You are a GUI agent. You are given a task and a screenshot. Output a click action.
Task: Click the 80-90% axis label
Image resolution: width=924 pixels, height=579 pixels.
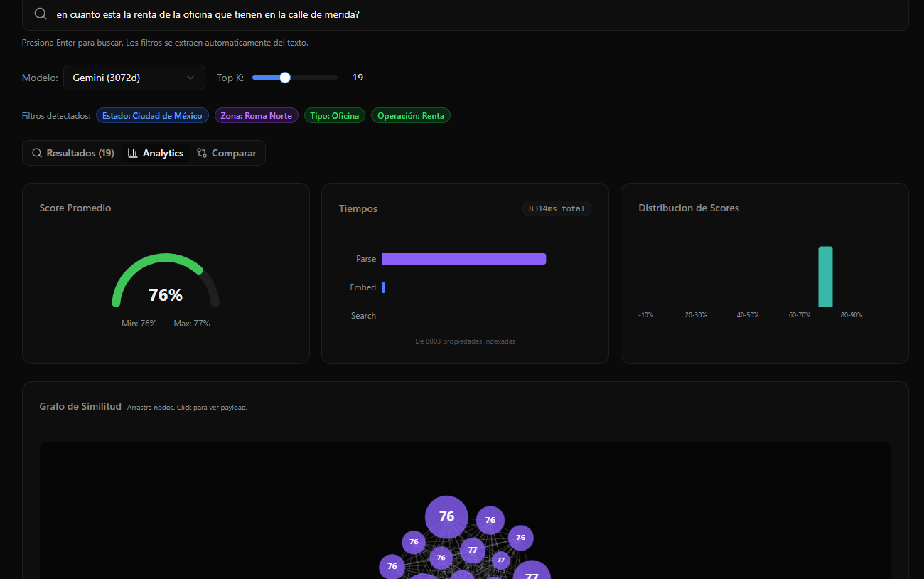(x=852, y=315)
